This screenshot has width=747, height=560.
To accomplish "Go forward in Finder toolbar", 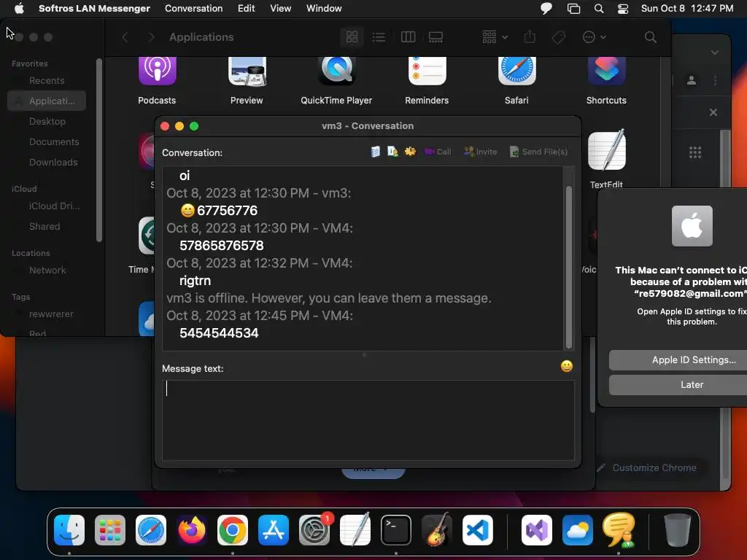I will pyautogui.click(x=151, y=37).
